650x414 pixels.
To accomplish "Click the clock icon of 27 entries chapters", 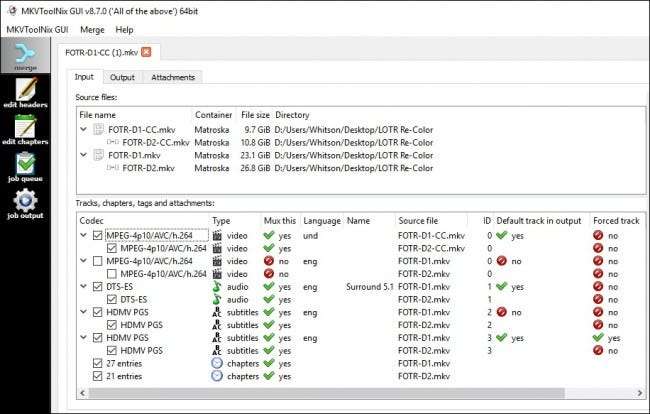I will 219,363.
